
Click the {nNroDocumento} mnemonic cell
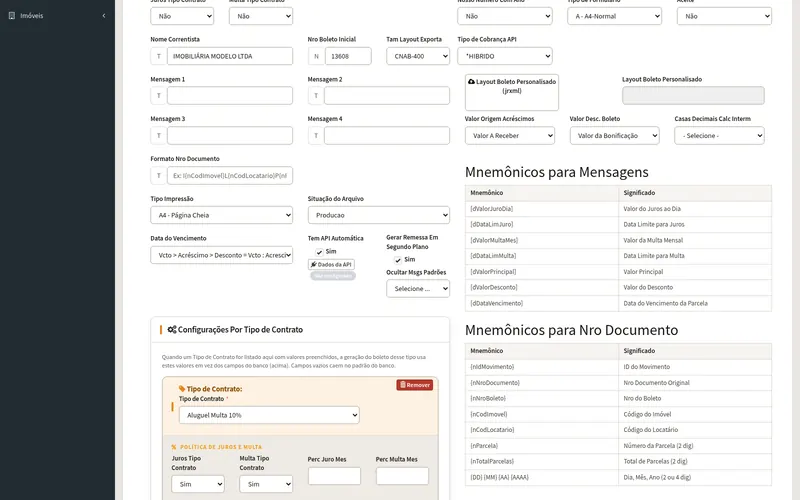pos(541,383)
